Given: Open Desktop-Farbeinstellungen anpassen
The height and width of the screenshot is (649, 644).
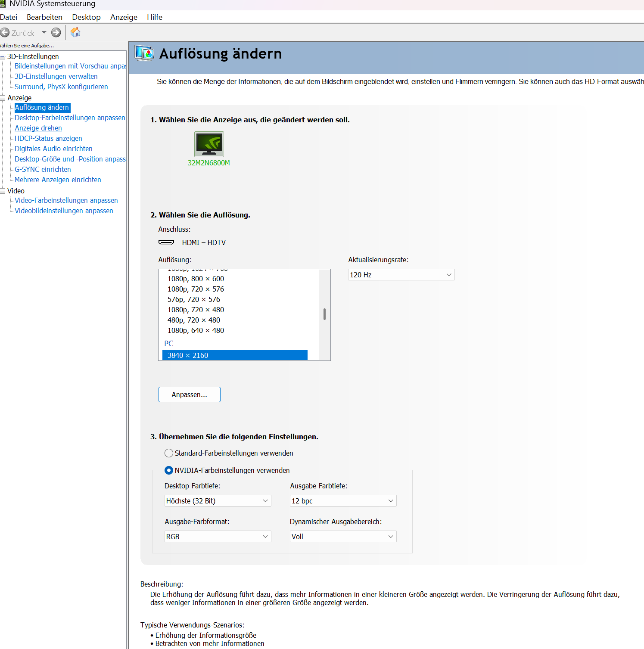Looking at the screenshot, I should [70, 118].
